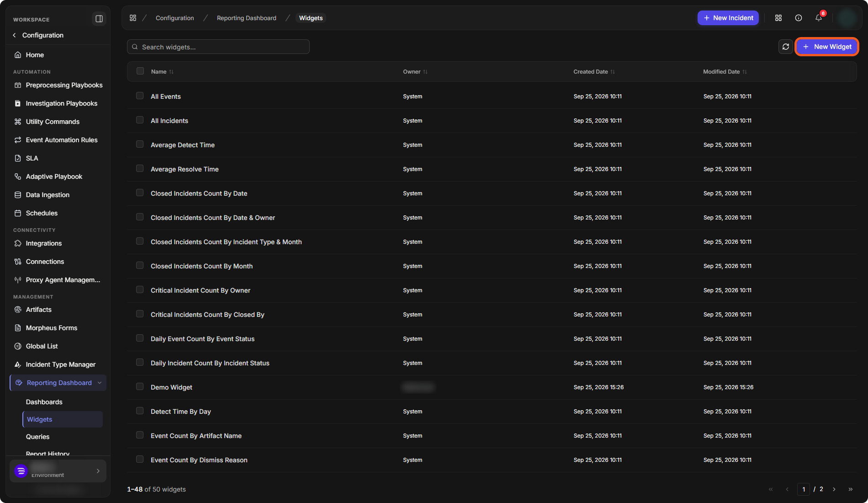868x503 pixels.
Task: Select the Average Detect Time checkbox
Action: click(140, 144)
